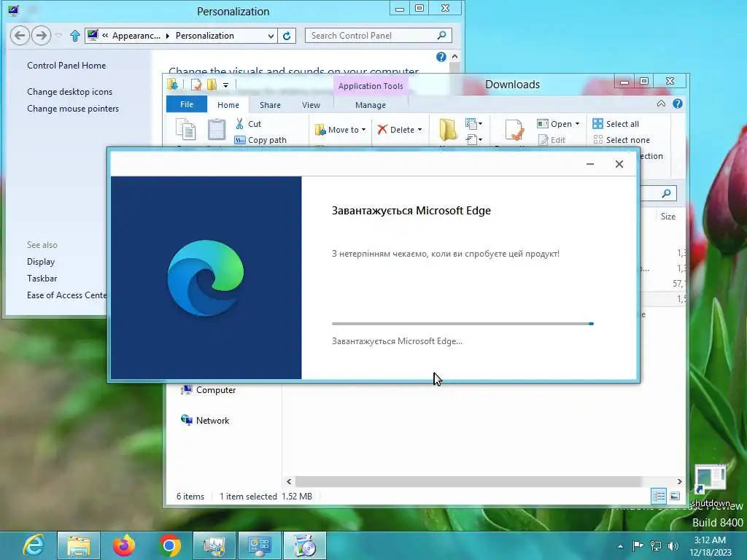Image resolution: width=747 pixels, height=560 pixels.
Task: Click New folder icon in Downloads ribbon
Action: [x=448, y=129]
